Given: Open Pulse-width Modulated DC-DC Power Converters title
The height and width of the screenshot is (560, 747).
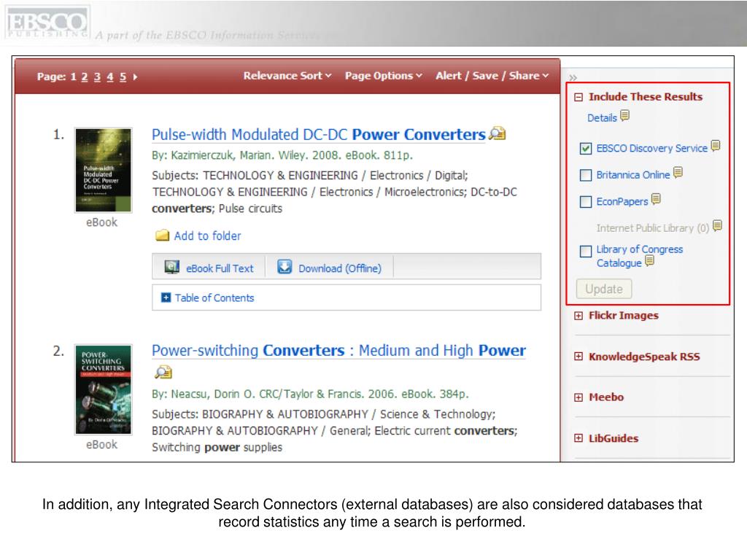Looking at the screenshot, I should (319, 135).
